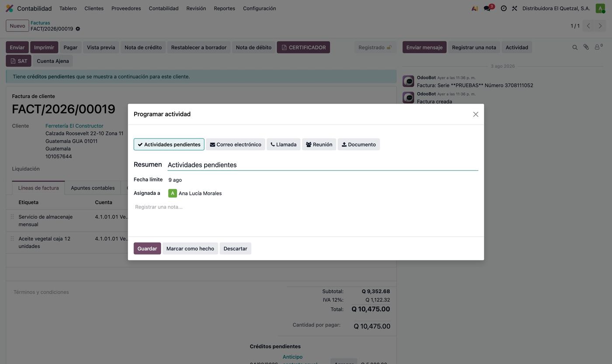Click the Imprimir button
Screen dimensions: 612x364
pyautogui.click(x=44, y=47)
